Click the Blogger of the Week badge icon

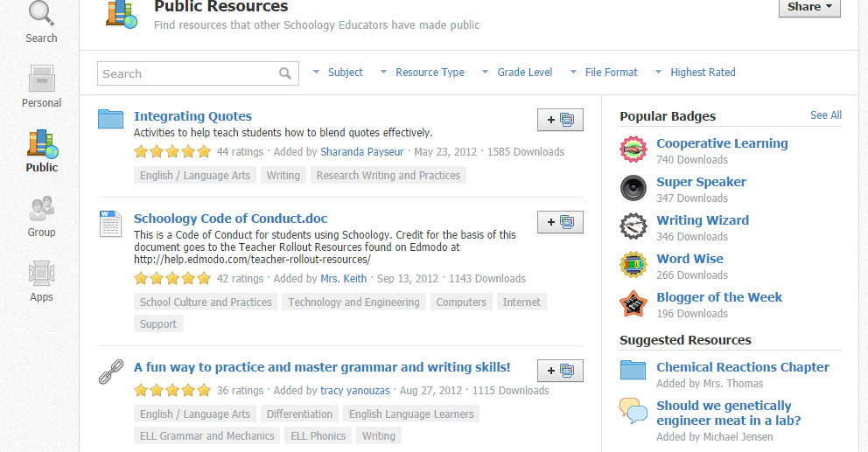pyautogui.click(x=633, y=303)
